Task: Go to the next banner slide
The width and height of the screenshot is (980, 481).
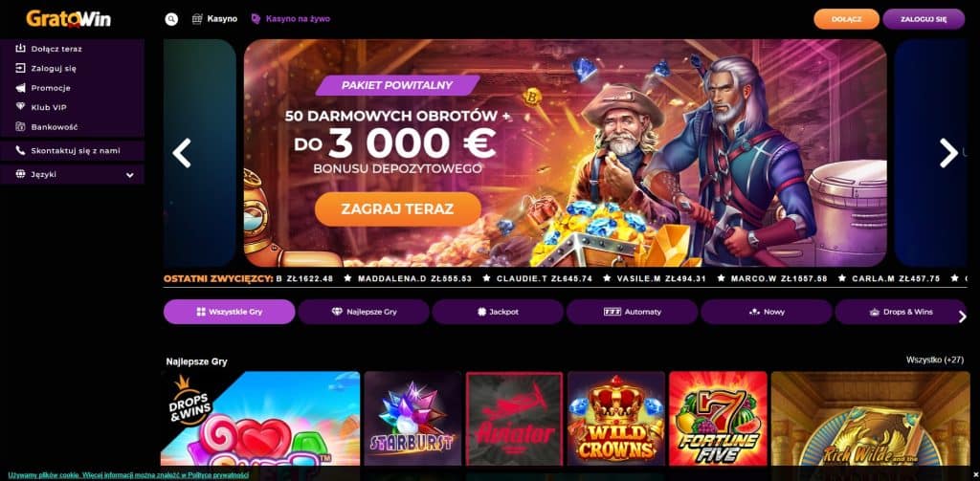Action: tap(948, 153)
